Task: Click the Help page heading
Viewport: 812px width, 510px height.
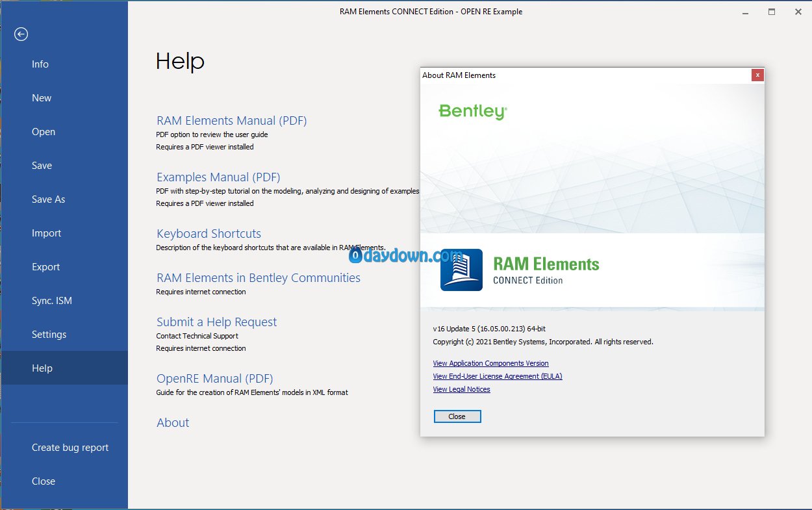Action: point(180,61)
